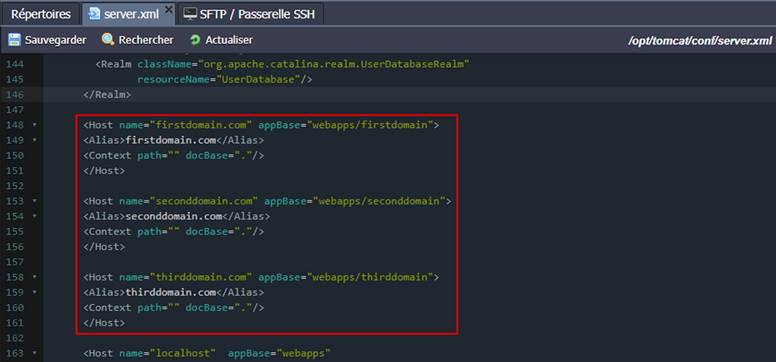
Task: Open the SFTP / Passerelle SSH tab
Action: [251, 14]
